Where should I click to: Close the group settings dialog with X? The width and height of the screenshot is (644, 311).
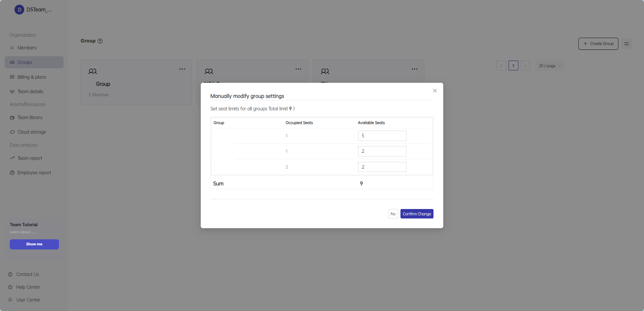pyautogui.click(x=435, y=91)
